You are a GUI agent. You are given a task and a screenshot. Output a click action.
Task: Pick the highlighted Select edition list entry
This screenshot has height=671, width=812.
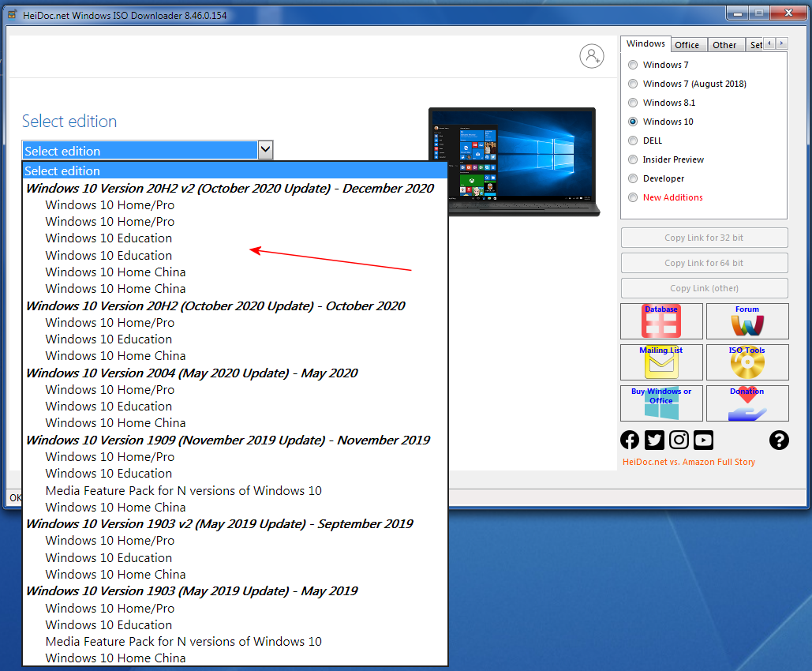(x=235, y=171)
